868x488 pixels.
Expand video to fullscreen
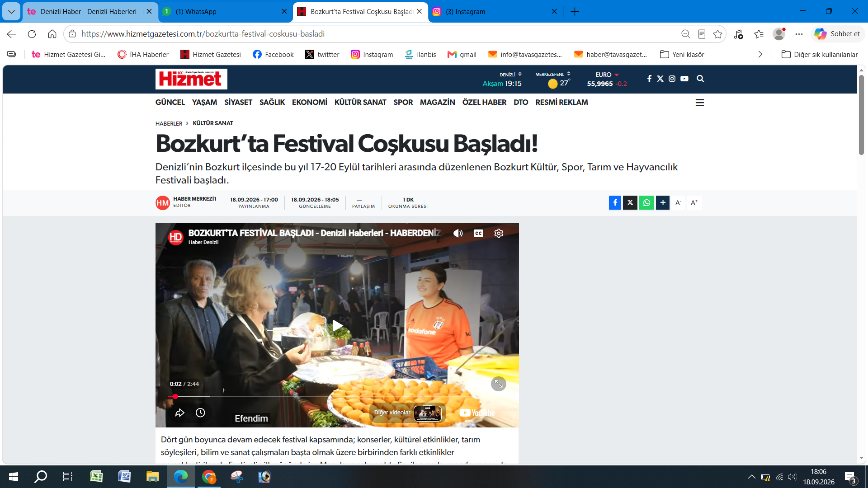point(499,384)
